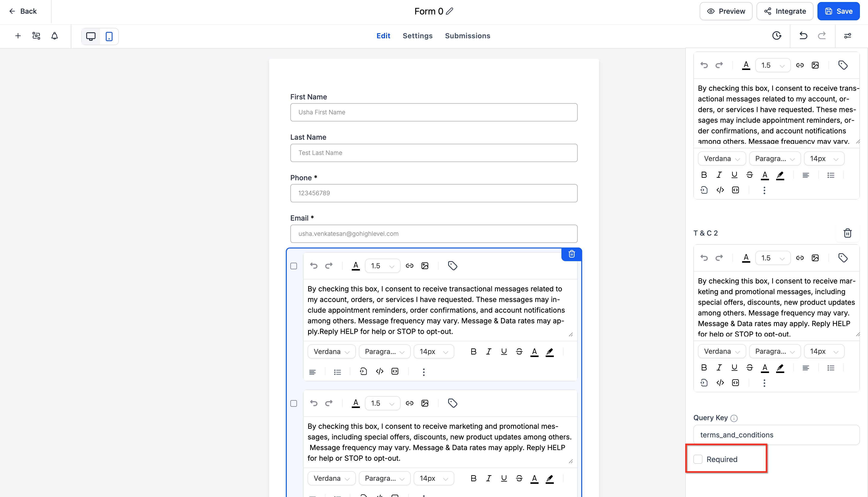This screenshot has width=868, height=497.
Task: Delete T & C 2 with trash icon
Action: [847, 233]
